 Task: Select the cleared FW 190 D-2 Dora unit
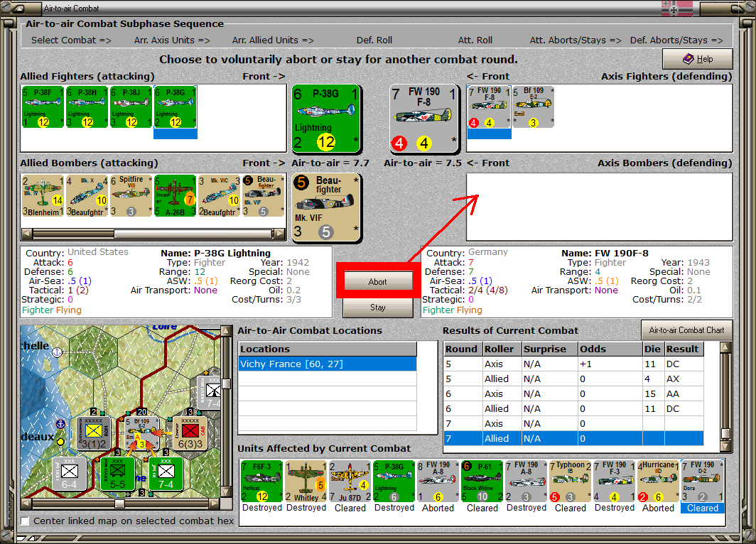click(703, 481)
